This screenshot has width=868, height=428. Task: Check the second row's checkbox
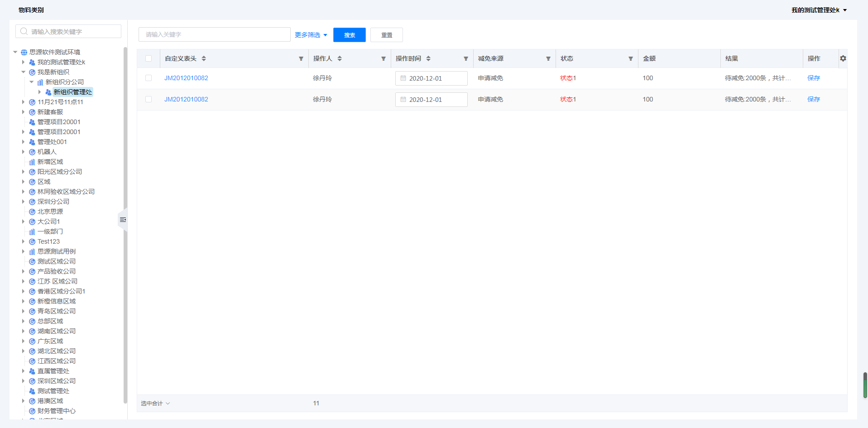pos(149,99)
